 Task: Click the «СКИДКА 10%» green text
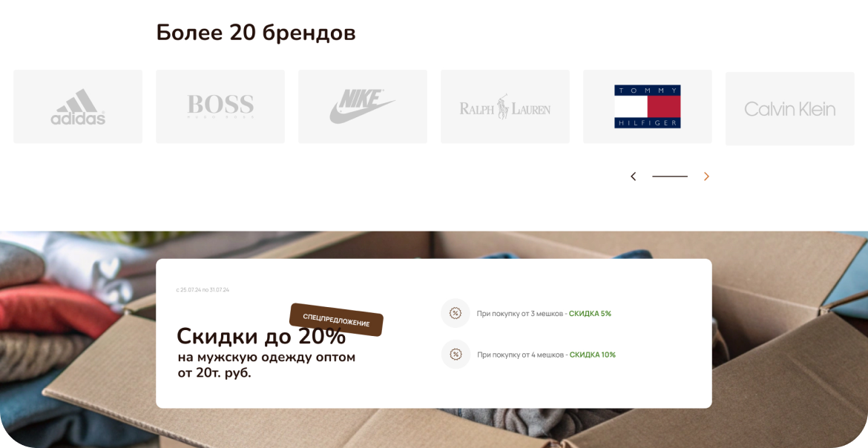tap(592, 355)
